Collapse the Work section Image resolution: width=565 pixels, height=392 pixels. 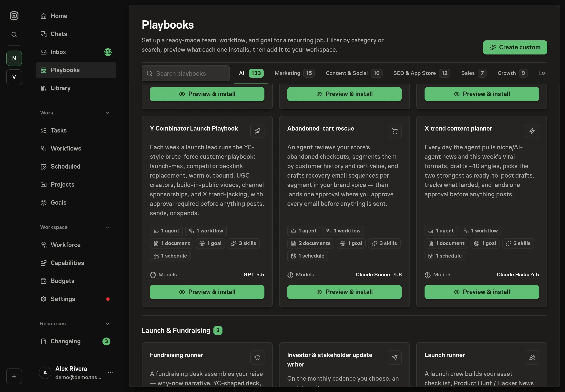coord(108,113)
